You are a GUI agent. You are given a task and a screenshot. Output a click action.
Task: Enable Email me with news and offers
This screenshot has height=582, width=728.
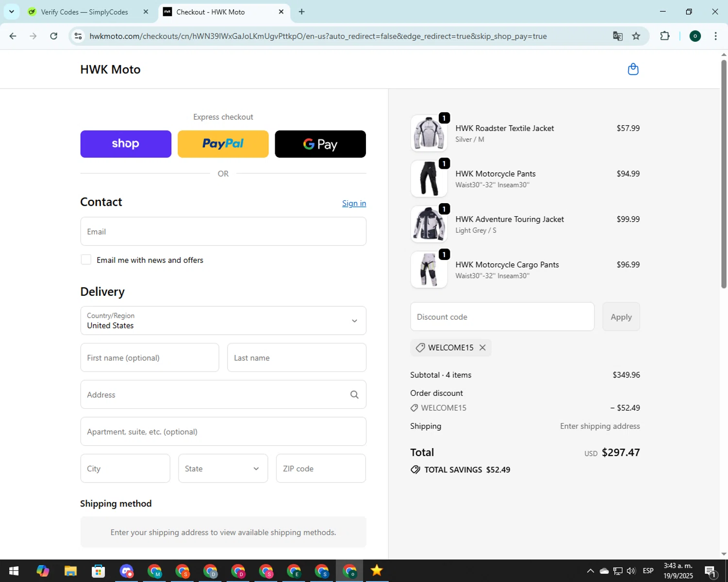(86, 260)
